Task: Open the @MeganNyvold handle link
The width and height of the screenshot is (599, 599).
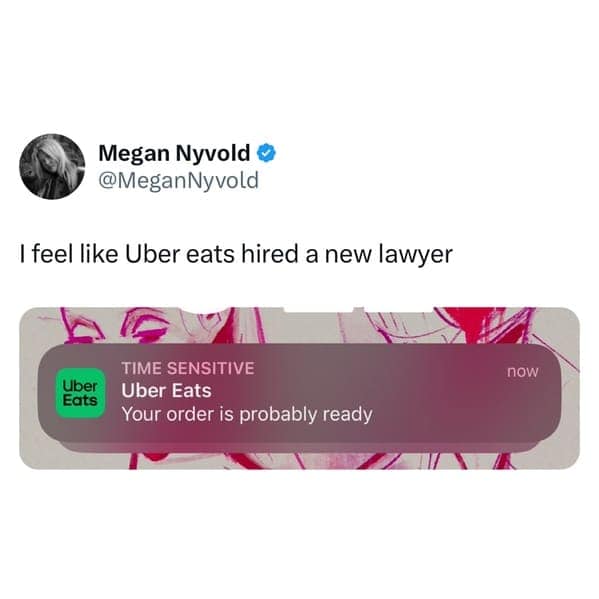Action: click(179, 180)
